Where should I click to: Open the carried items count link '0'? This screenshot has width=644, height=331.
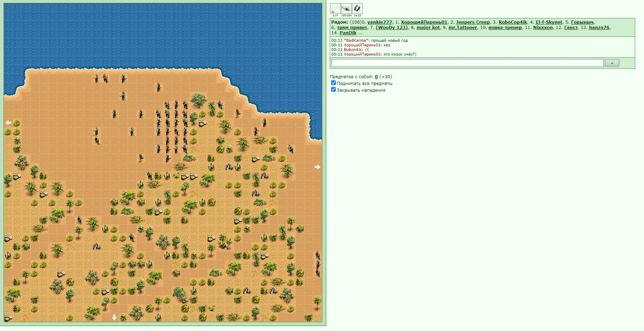coord(376,77)
